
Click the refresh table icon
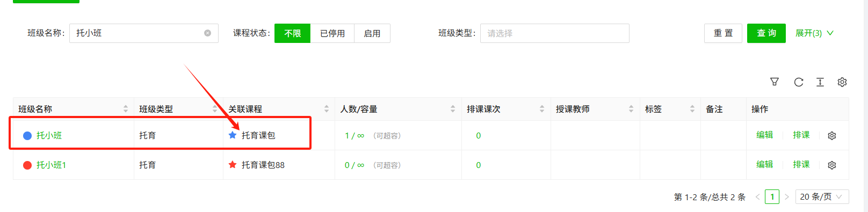coord(799,82)
